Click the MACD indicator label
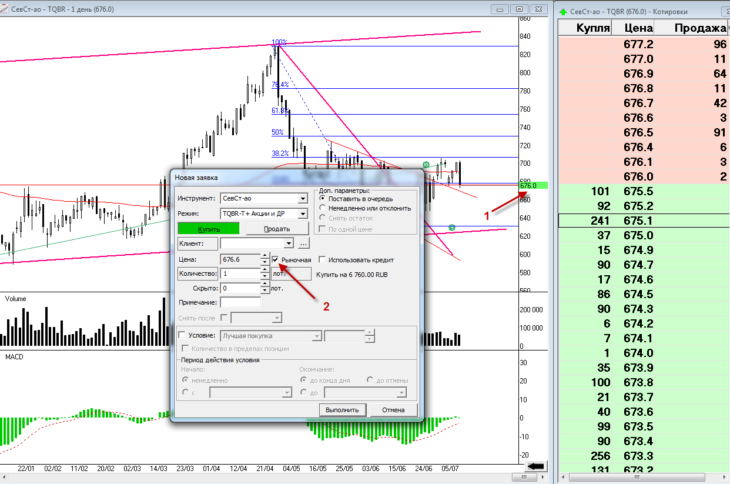 tap(14, 356)
